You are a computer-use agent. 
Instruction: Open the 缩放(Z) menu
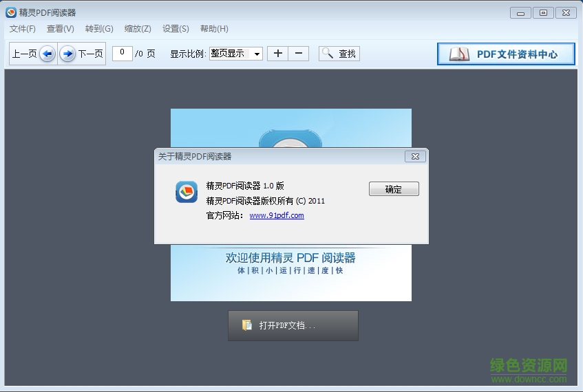pos(138,29)
